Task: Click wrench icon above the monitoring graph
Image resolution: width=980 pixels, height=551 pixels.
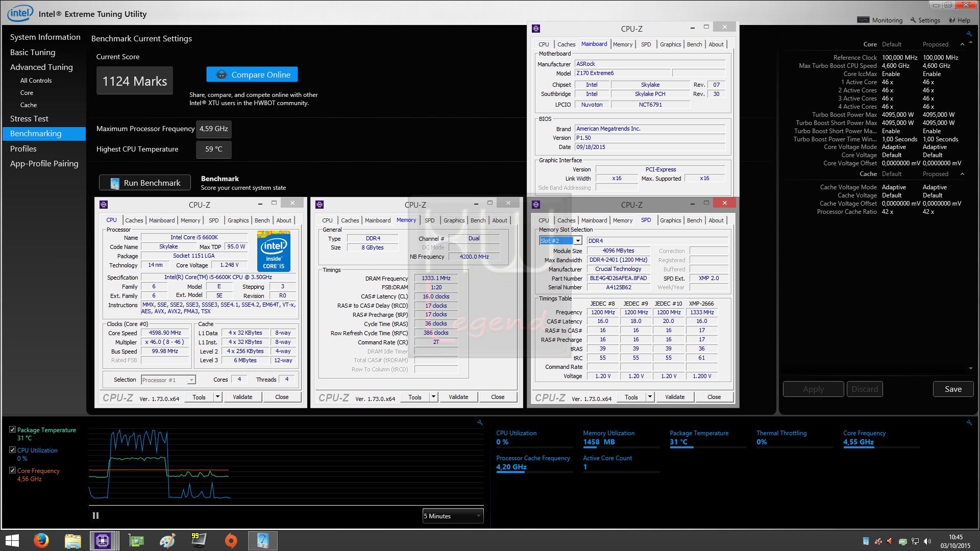Action: point(480,422)
